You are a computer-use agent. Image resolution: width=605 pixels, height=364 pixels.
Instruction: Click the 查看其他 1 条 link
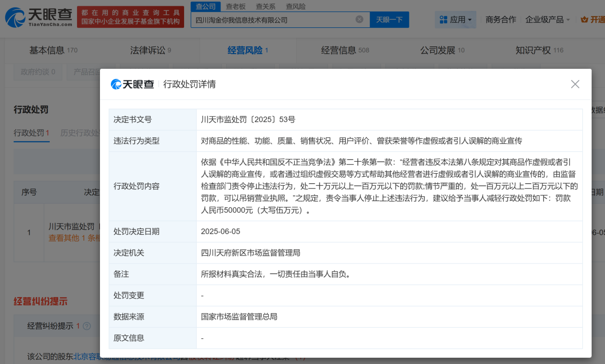click(71, 237)
